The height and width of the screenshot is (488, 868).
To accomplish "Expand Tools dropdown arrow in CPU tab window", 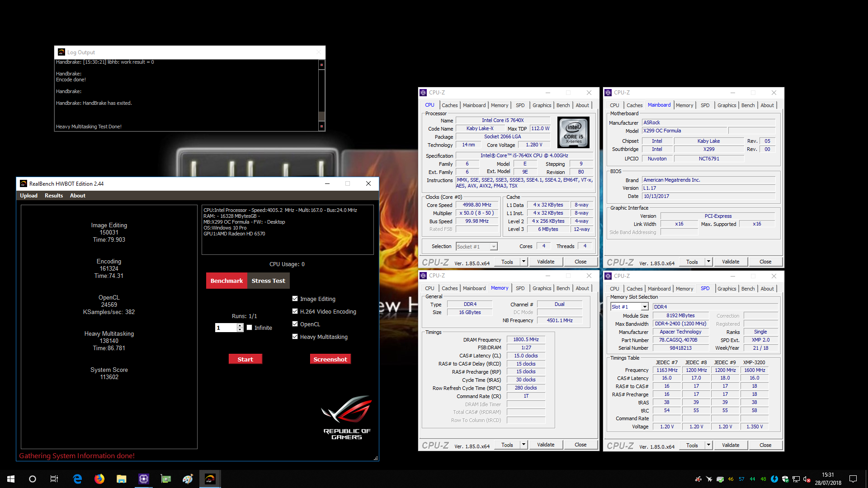I will (x=524, y=262).
